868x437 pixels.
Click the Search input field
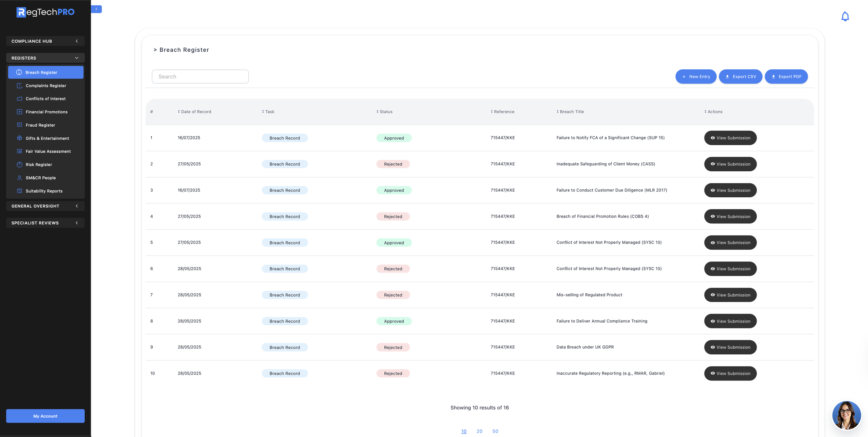coord(200,77)
